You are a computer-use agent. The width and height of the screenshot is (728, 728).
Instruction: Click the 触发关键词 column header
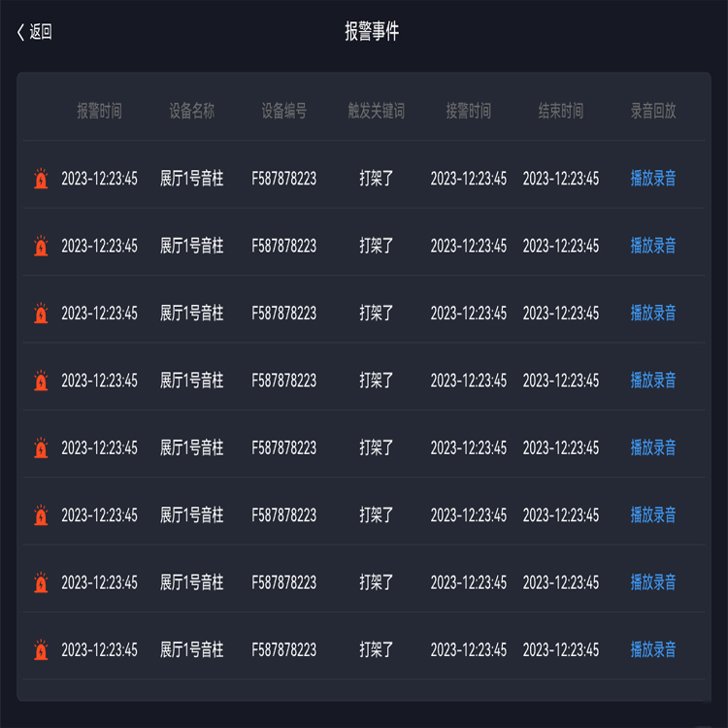[x=377, y=112]
